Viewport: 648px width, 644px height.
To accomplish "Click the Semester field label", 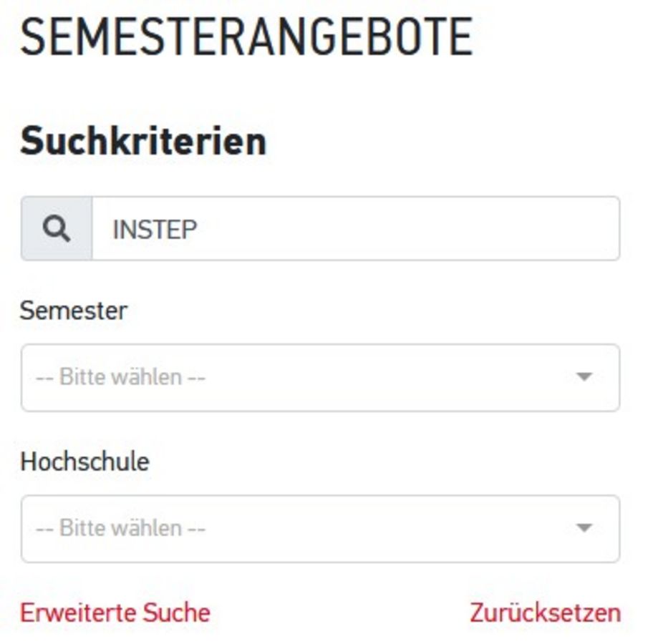I will [74, 311].
